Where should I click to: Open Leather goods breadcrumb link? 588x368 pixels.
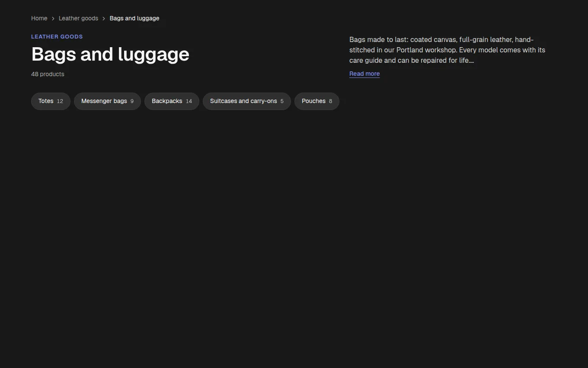click(78, 18)
